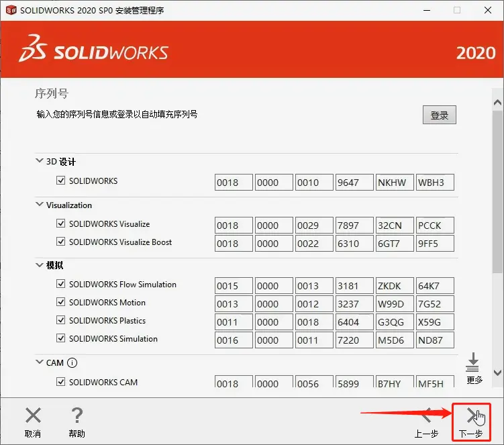Collapse the 模拟 section

tap(39, 265)
